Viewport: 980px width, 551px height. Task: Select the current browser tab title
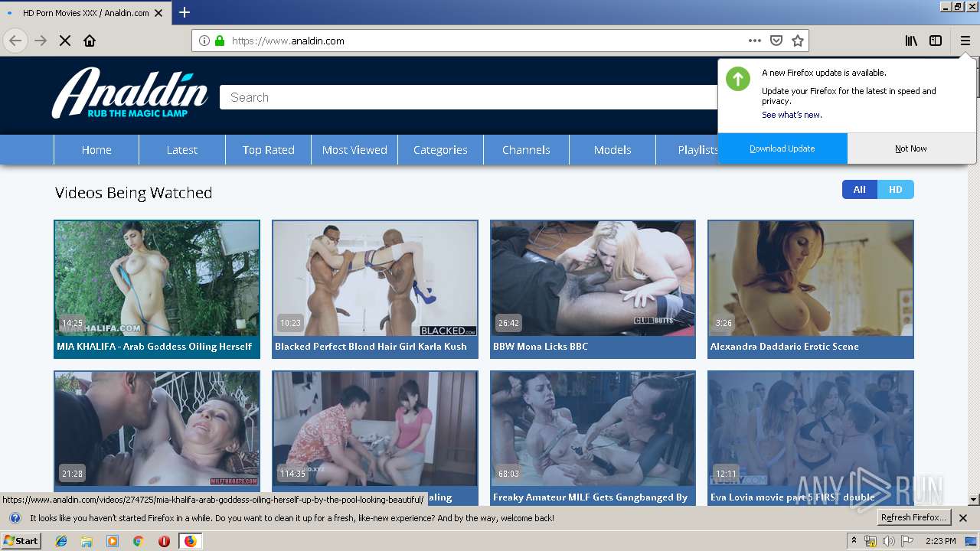click(86, 13)
